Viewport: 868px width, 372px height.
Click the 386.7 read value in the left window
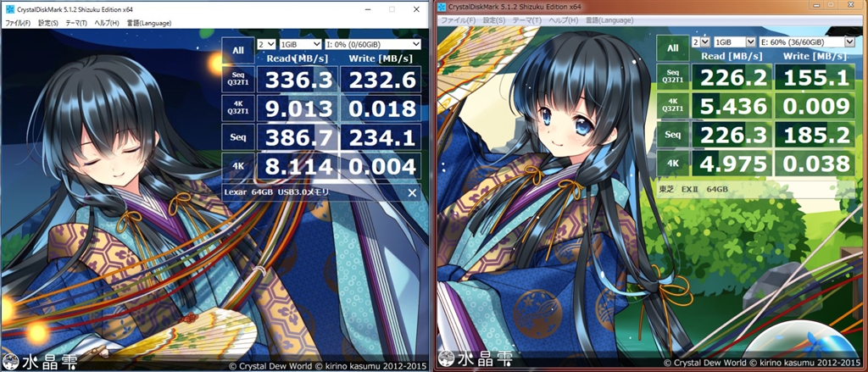(298, 136)
